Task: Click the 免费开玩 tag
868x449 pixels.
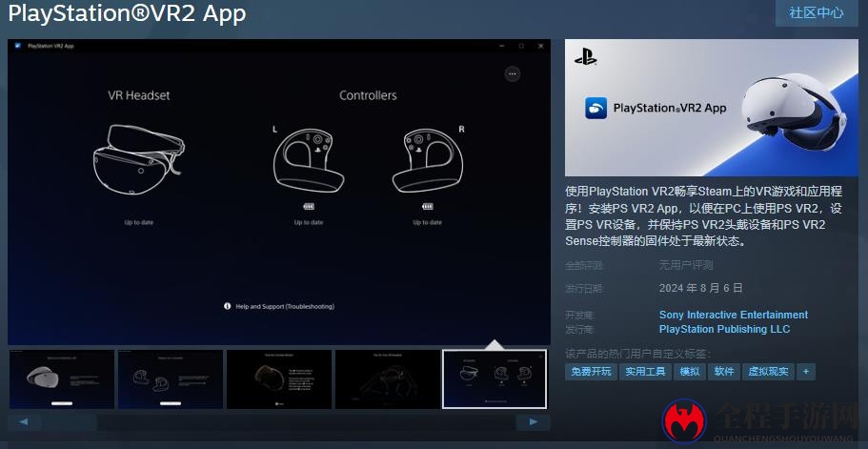Action: point(592,372)
